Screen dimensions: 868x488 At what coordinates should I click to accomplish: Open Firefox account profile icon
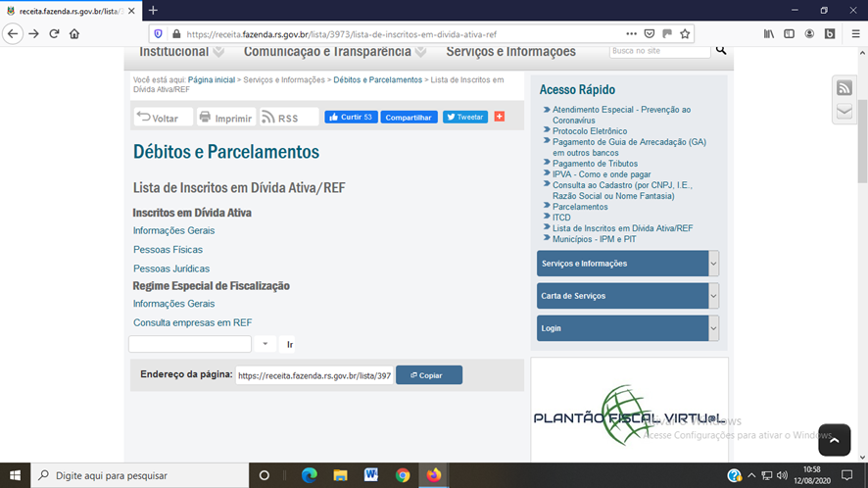[x=809, y=33]
